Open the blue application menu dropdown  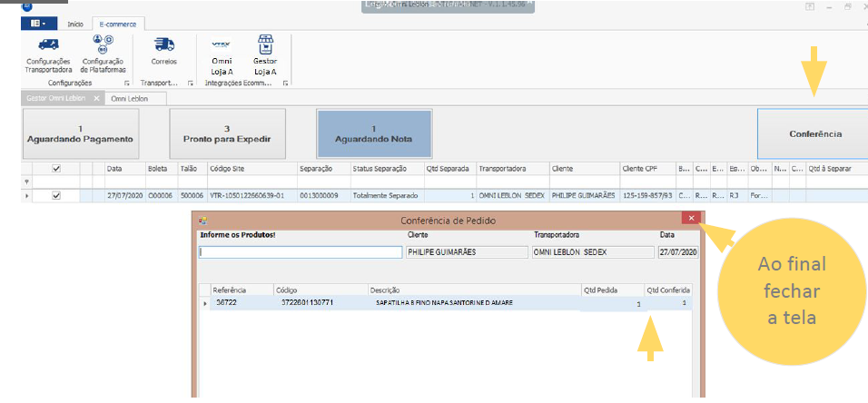pos(36,23)
